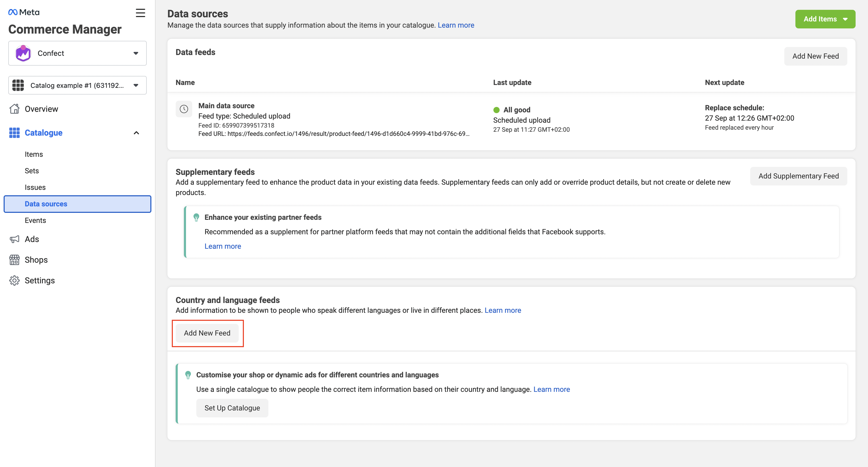The height and width of the screenshot is (467, 868).
Task: Click the Overview house icon
Action: pos(14,109)
